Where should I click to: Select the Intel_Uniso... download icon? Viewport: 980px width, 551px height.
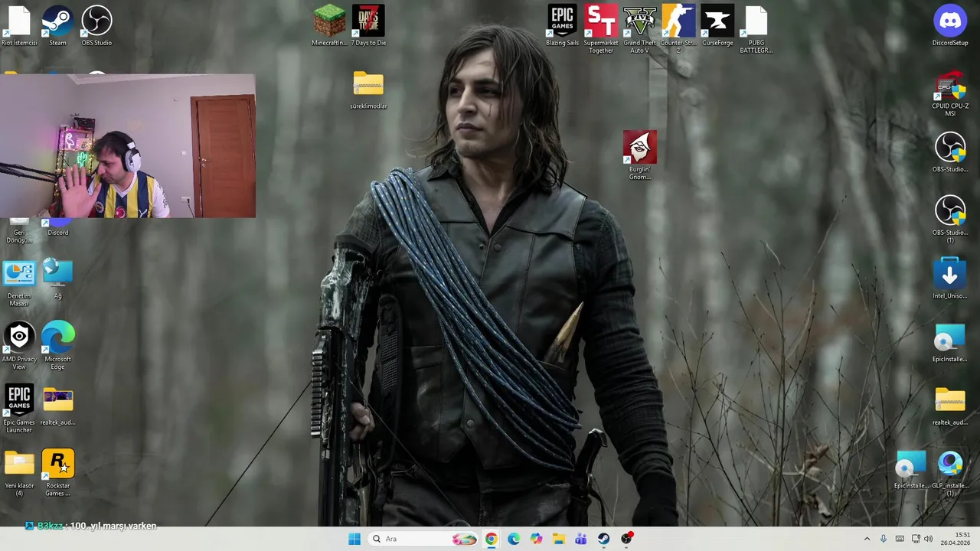[x=950, y=279]
